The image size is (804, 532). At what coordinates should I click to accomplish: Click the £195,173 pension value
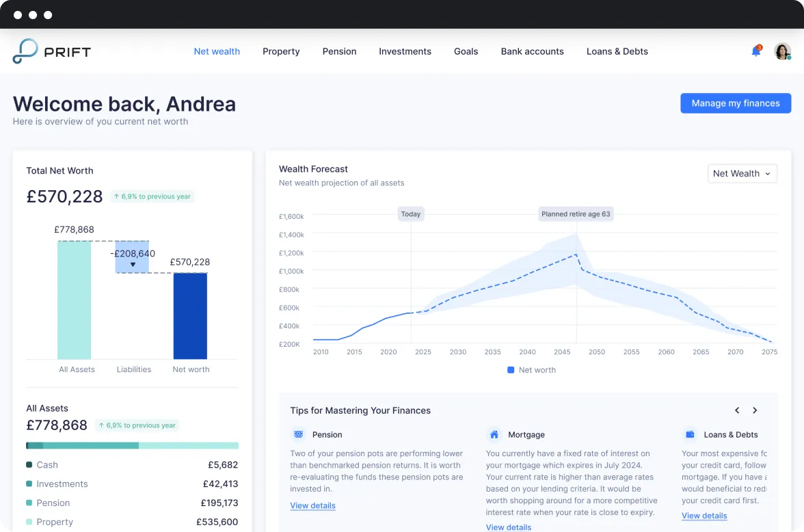pos(219,503)
